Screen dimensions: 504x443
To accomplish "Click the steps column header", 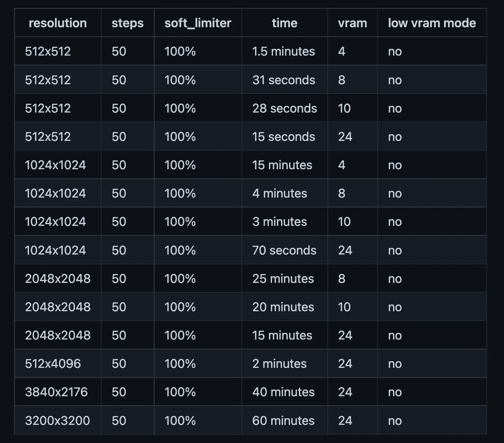I will 127,23.
